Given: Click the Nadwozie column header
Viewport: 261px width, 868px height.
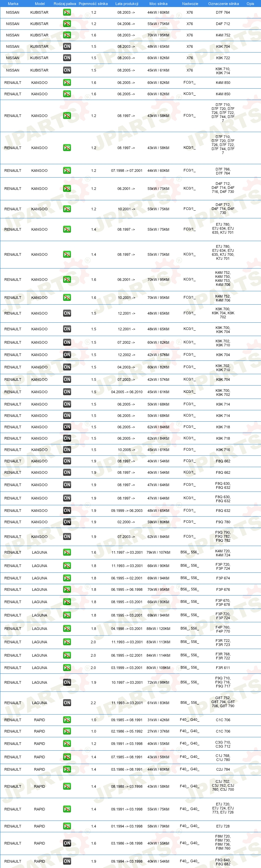Looking at the screenshot, I should (x=190, y=4).
